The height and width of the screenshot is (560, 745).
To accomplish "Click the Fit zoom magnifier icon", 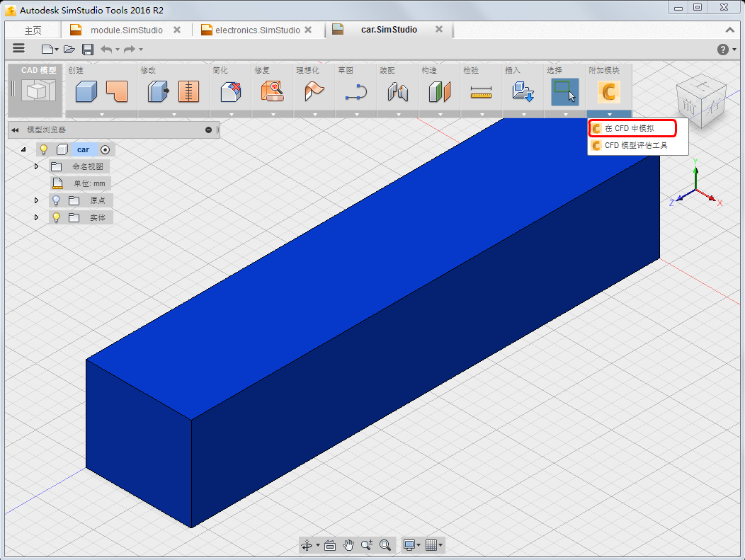I will pos(385,545).
